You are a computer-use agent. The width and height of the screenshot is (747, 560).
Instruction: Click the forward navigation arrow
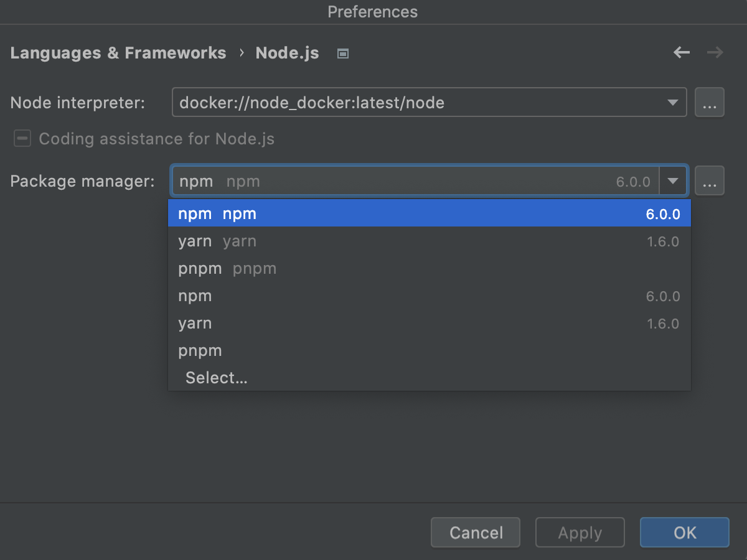point(715,53)
